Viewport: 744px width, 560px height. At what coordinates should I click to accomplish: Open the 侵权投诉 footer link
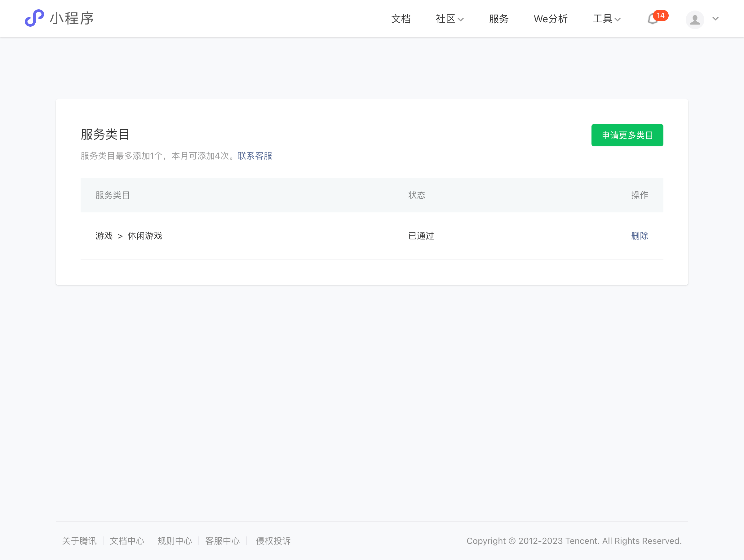(273, 541)
